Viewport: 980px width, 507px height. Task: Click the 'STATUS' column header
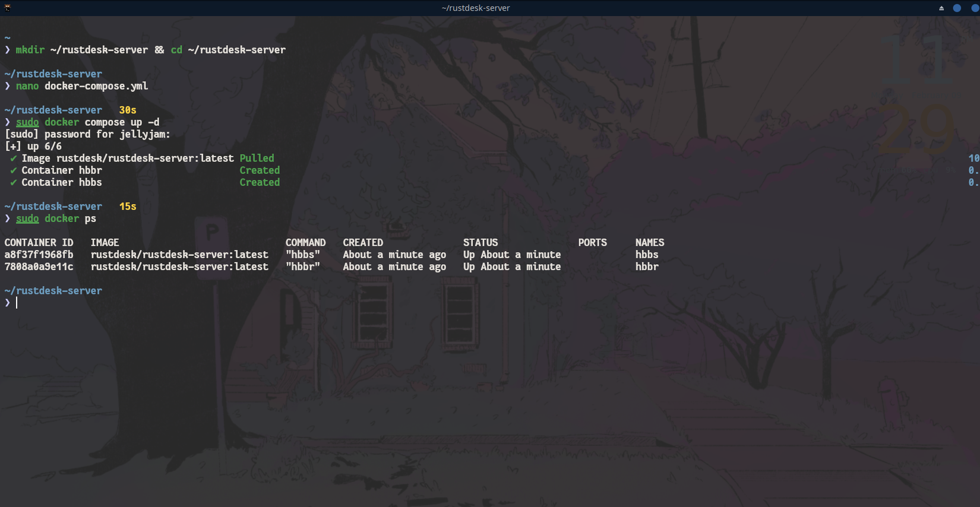click(480, 243)
